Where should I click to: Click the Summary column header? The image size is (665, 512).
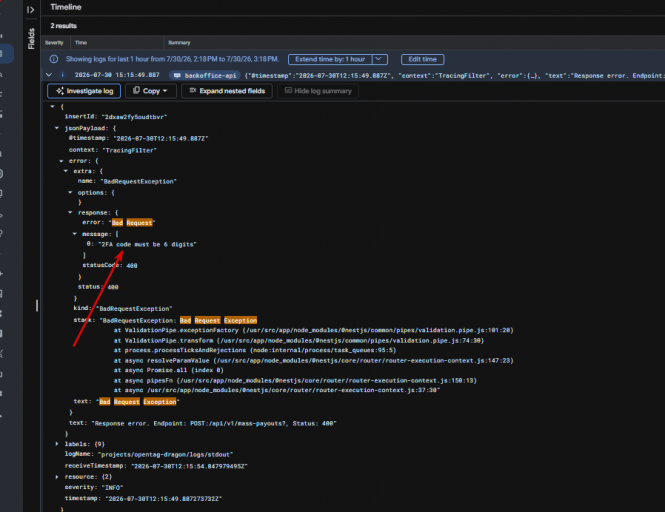179,42
